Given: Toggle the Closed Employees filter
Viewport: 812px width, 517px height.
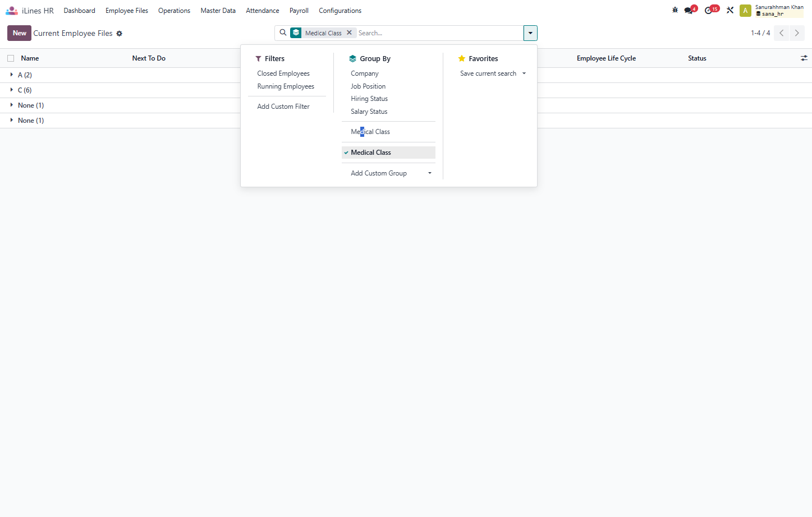Looking at the screenshot, I should click(x=283, y=73).
